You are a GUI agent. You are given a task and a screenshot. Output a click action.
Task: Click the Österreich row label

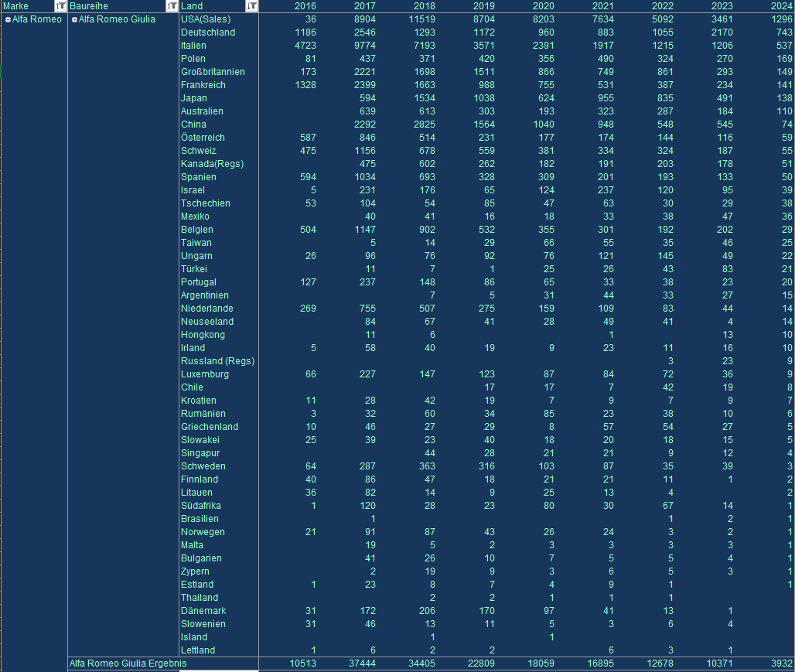pos(203,138)
